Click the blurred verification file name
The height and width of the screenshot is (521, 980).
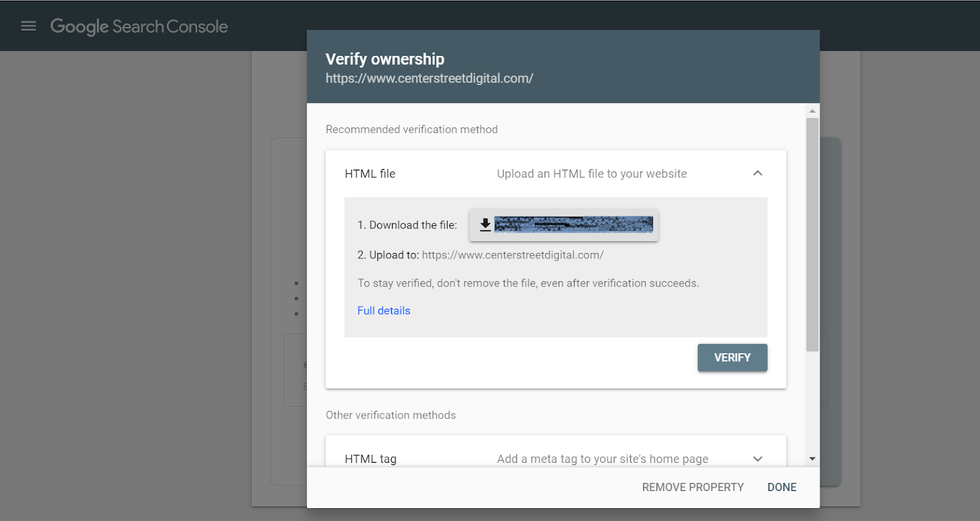(573, 225)
